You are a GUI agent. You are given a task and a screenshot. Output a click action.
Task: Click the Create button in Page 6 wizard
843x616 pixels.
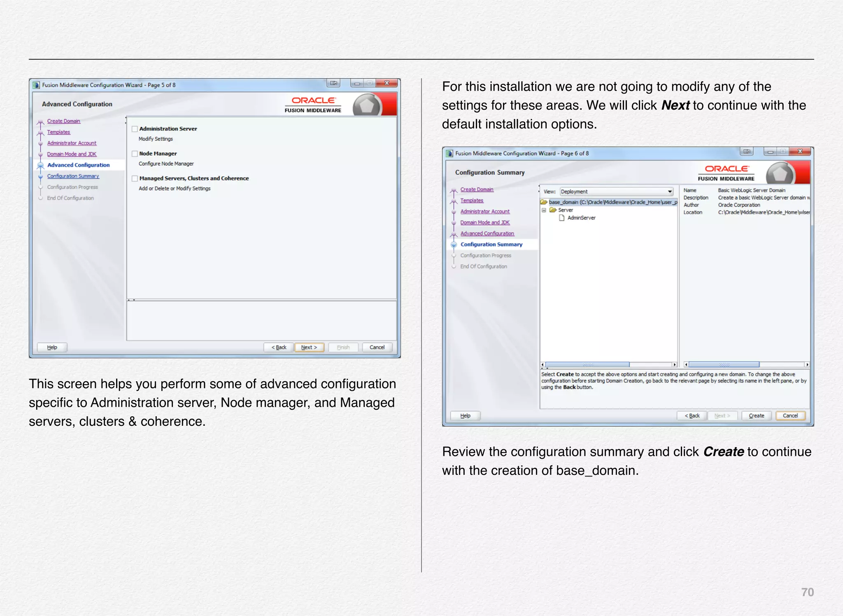coord(757,415)
